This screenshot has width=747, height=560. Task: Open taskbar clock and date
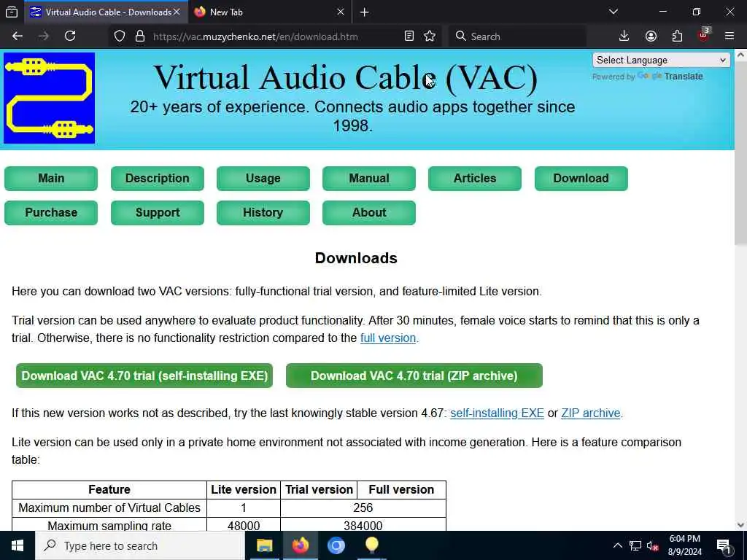pyautogui.click(x=684, y=545)
